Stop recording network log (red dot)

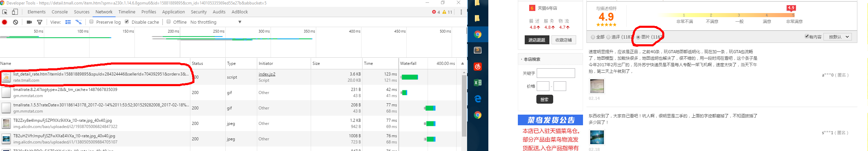[x=5, y=22]
